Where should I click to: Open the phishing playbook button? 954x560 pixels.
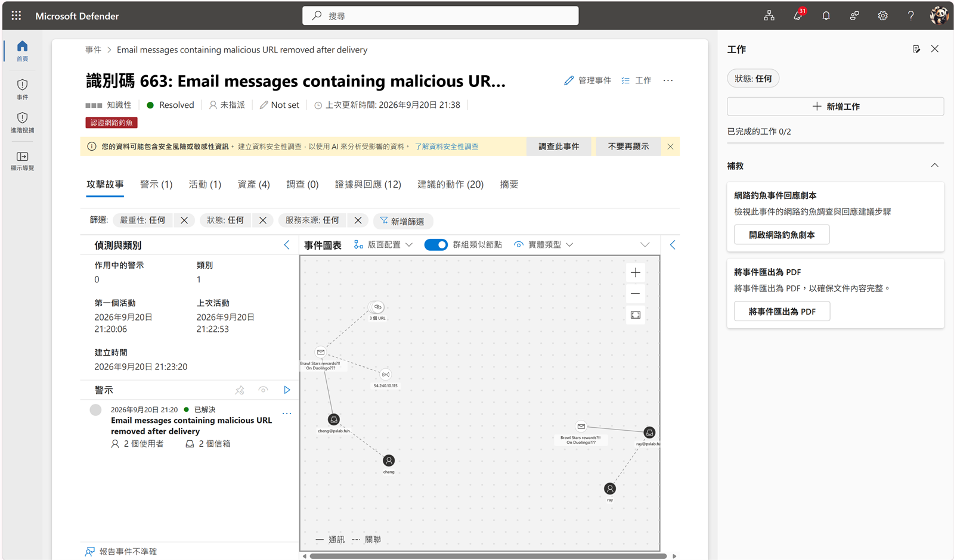pos(782,235)
